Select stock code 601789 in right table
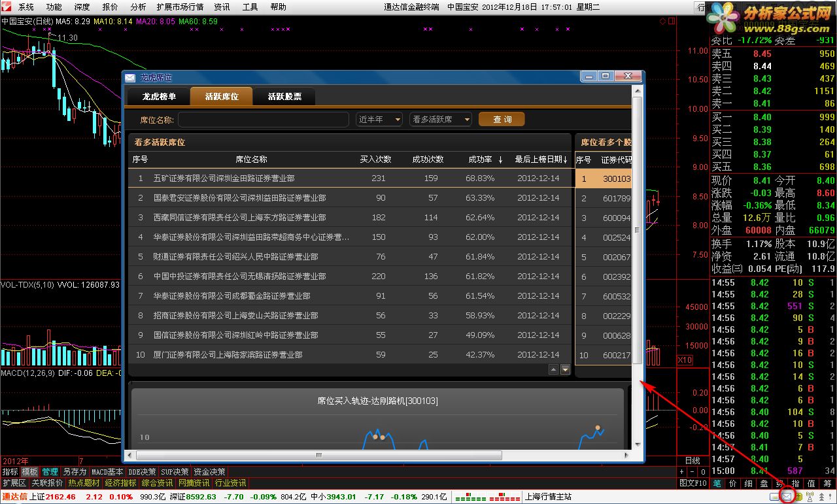This screenshot has height=504, width=837. tap(617, 198)
